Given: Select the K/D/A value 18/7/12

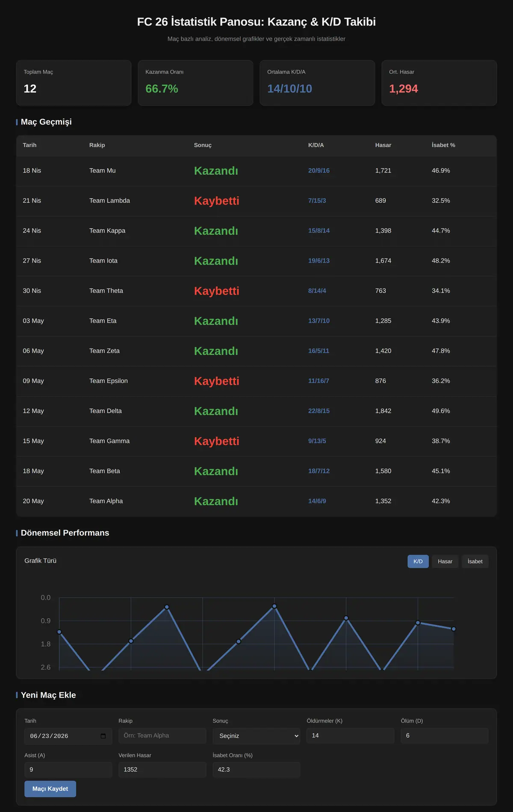Looking at the screenshot, I should tap(319, 471).
